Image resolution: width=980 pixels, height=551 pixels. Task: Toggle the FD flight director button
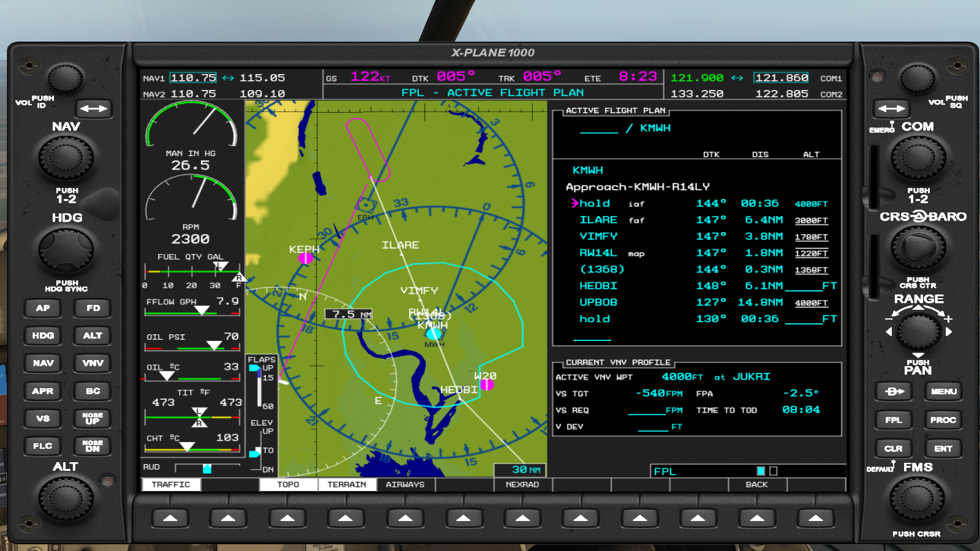[x=93, y=308]
